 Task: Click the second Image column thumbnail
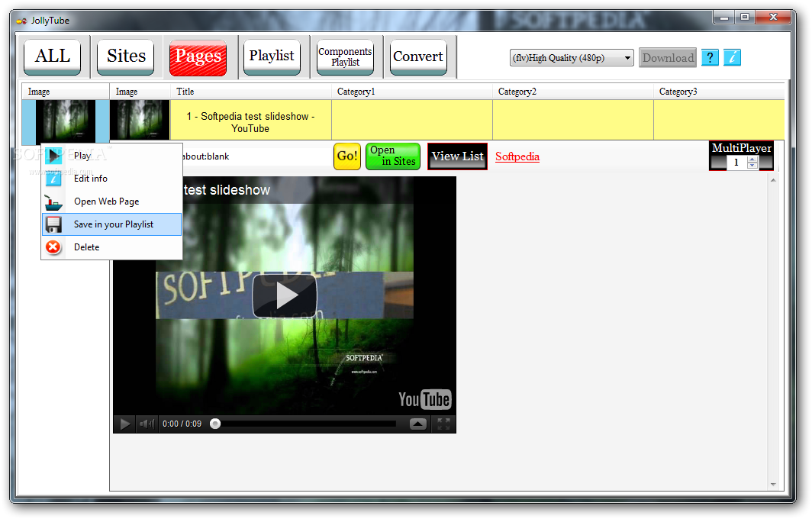coord(140,120)
